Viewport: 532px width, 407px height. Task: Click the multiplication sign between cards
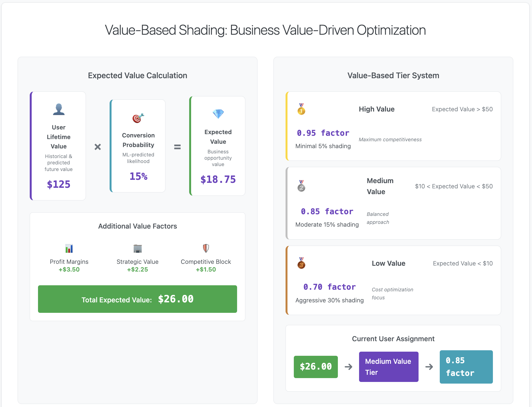(x=98, y=147)
